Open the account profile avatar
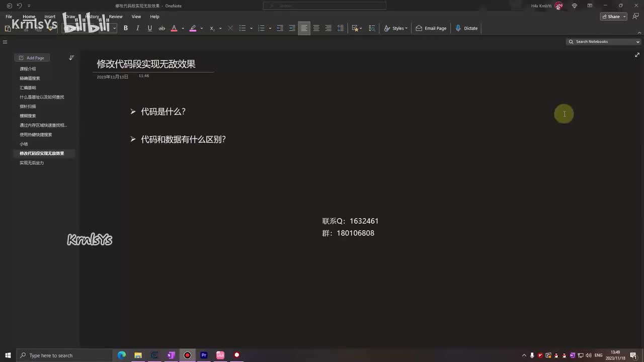644x362 pixels. [558, 6]
